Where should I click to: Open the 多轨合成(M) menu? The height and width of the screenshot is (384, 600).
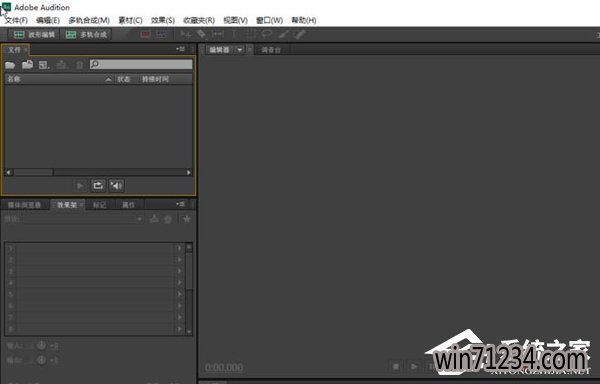click(89, 20)
